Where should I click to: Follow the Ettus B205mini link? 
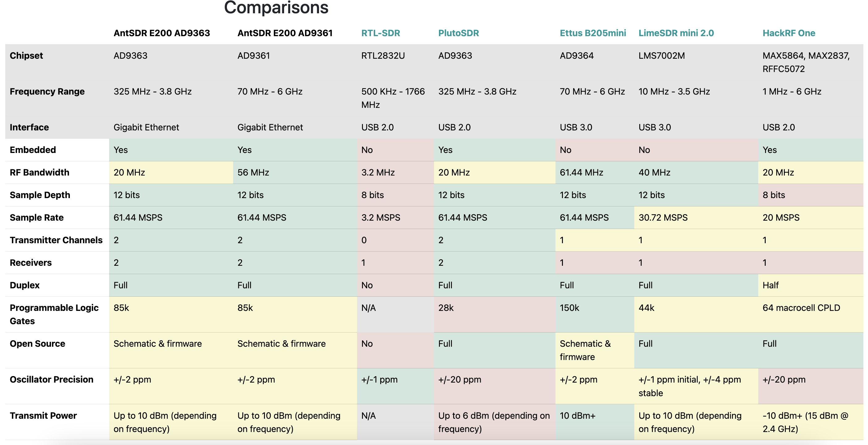click(593, 33)
